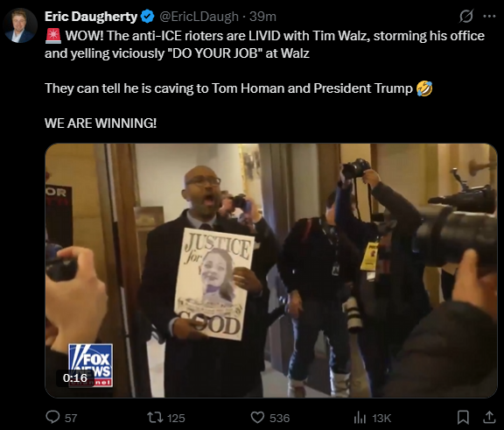Click the @EricLDaugh handle
The width and height of the screenshot is (504, 430).
click(199, 17)
